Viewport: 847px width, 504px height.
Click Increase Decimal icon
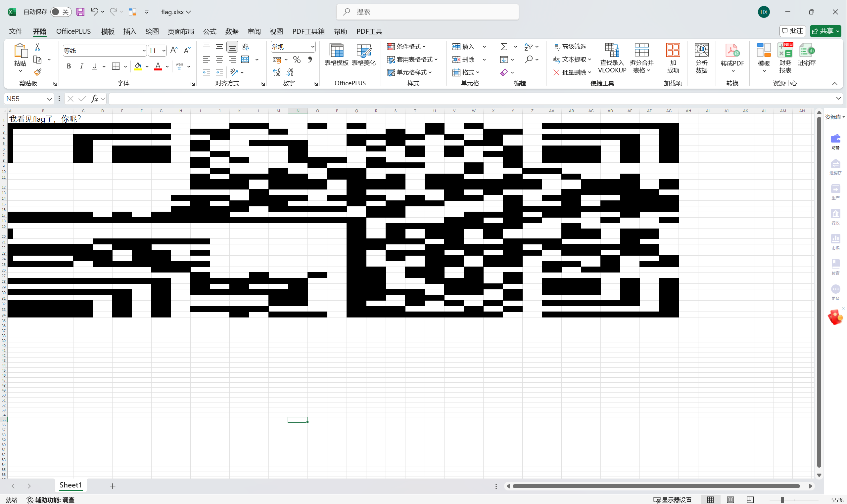[x=277, y=72]
